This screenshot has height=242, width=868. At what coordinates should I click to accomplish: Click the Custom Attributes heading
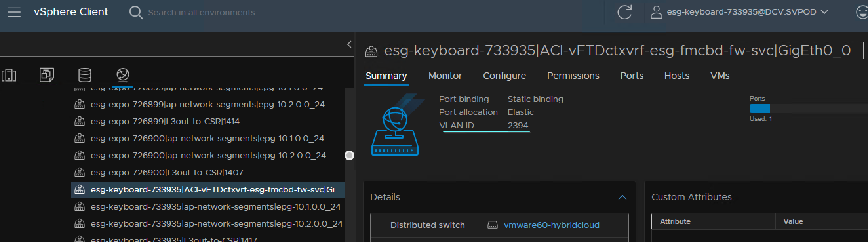point(691,197)
